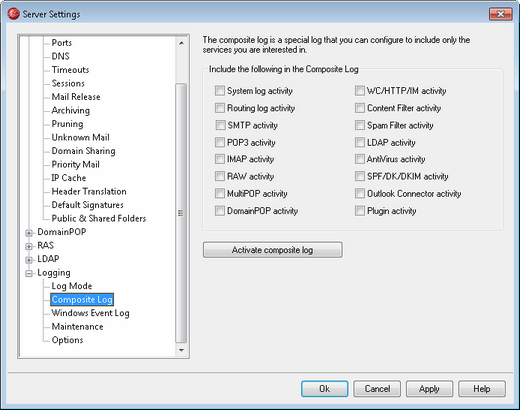This screenshot has height=410, width=520.
Task: Go to Header Translation settings
Action: click(89, 191)
